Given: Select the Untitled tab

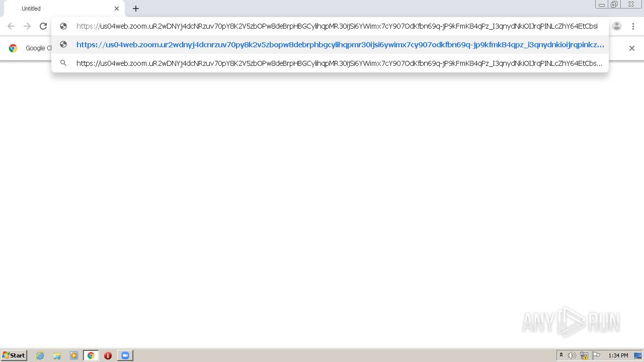Looking at the screenshot, I should tap(64, 9).
